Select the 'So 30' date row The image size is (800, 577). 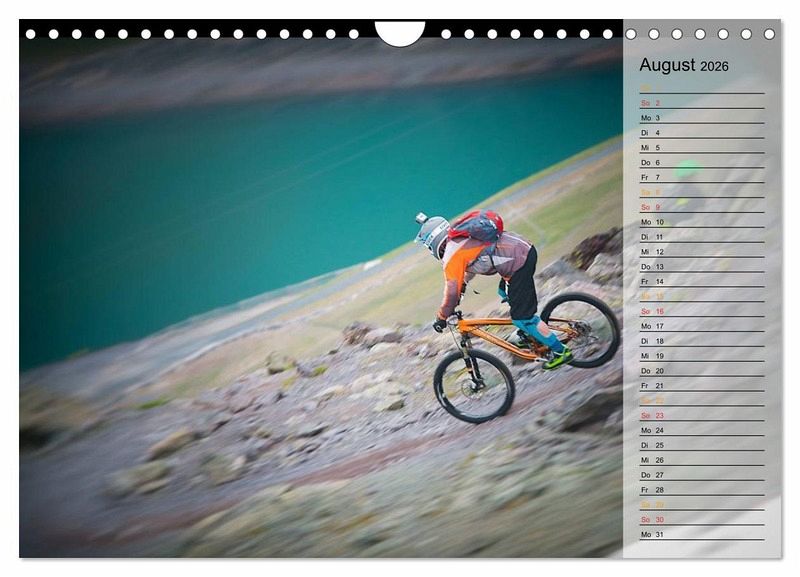tap(702, 519)
